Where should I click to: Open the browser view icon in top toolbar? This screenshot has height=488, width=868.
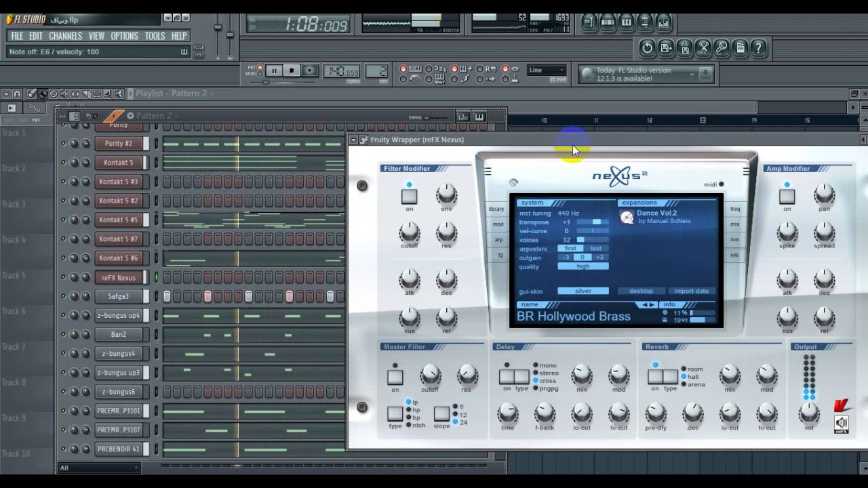coord(645,22)
